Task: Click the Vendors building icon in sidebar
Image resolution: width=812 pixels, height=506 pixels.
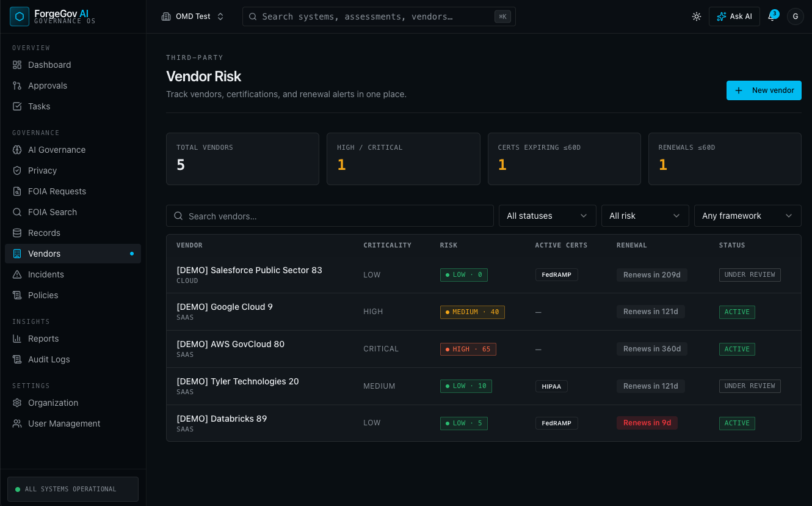Action: point(17,254)
